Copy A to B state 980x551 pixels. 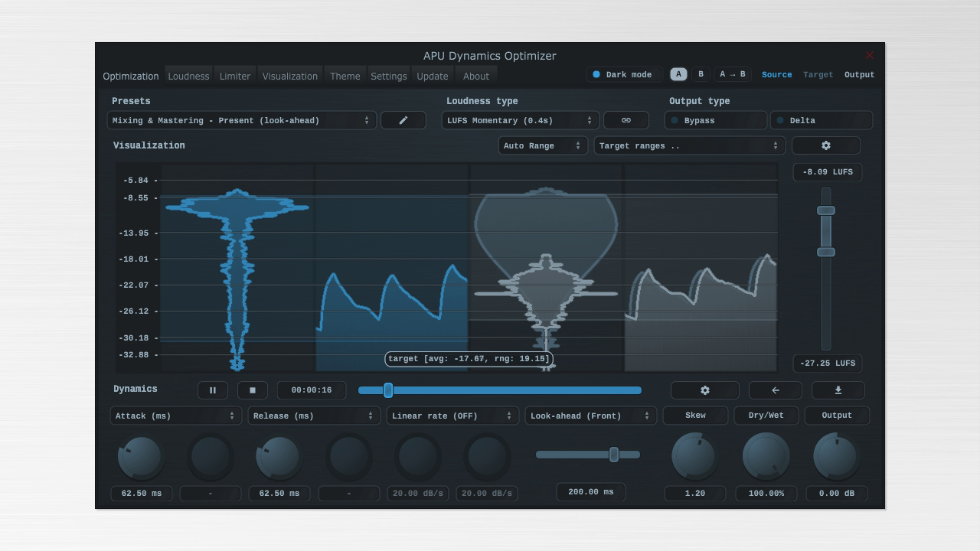pyautogui.click(x=733, y=74)
